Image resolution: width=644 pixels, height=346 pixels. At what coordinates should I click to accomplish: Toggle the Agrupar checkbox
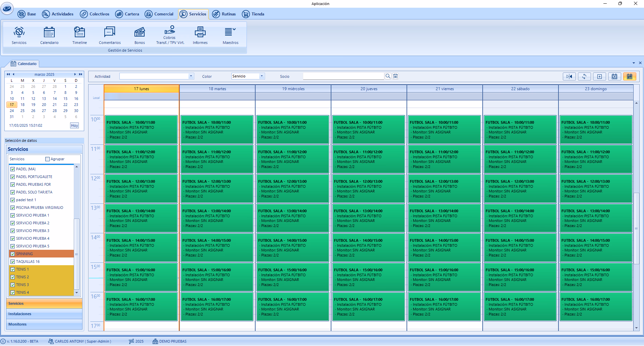(x=47, y=159)
